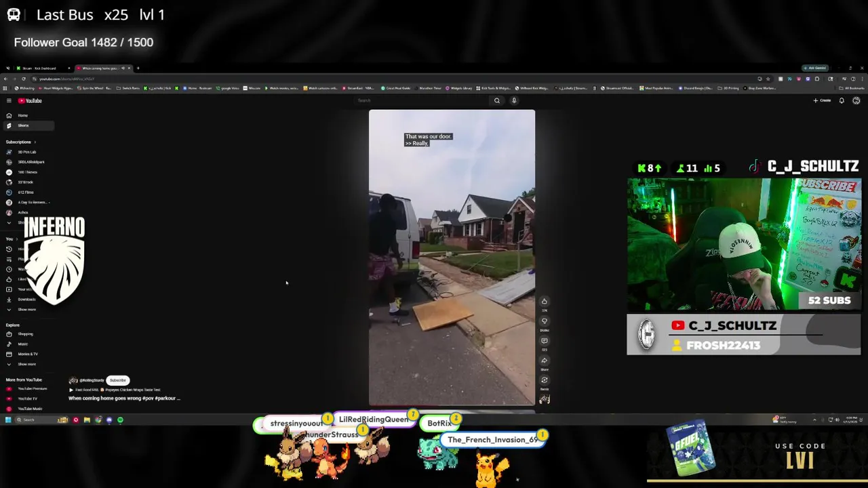Activate voice search microphone

coord(514,100)
